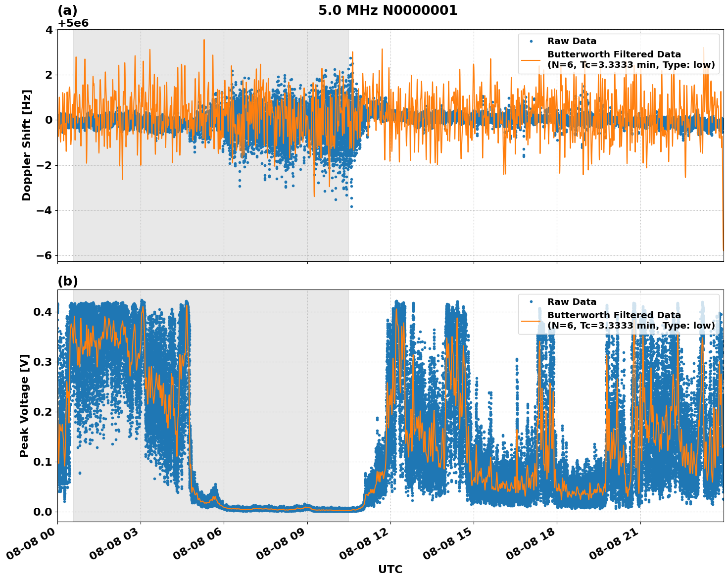Select the title 5.0 MHz N0000001
Image resolution: width=728 pixels, height=580 pixels.
coord(389,9)
